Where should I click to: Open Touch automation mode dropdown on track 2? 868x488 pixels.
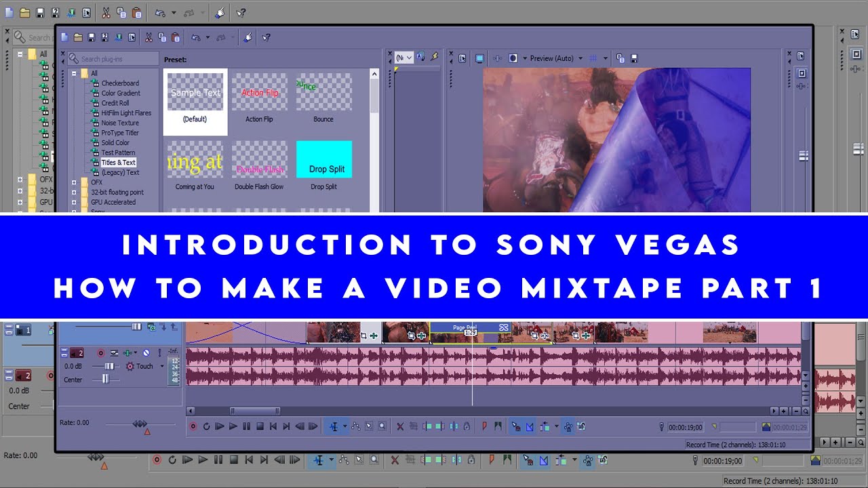[162, 366]
